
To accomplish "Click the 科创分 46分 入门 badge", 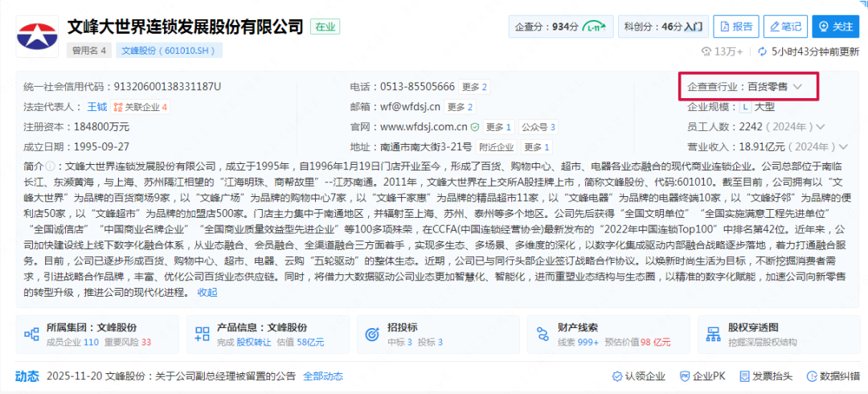I will [x=662, y=26].
